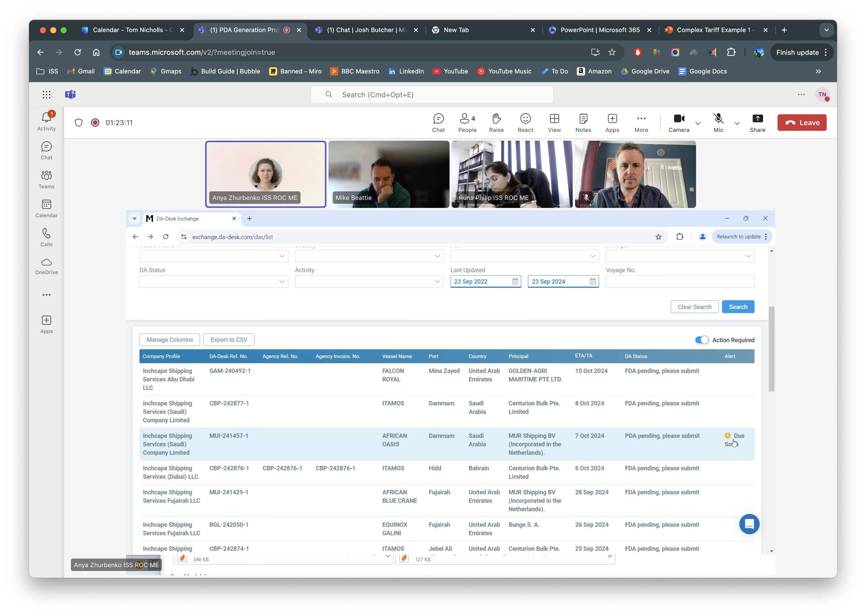
Task: Click Export to CSV button
Action: point(229,340)
